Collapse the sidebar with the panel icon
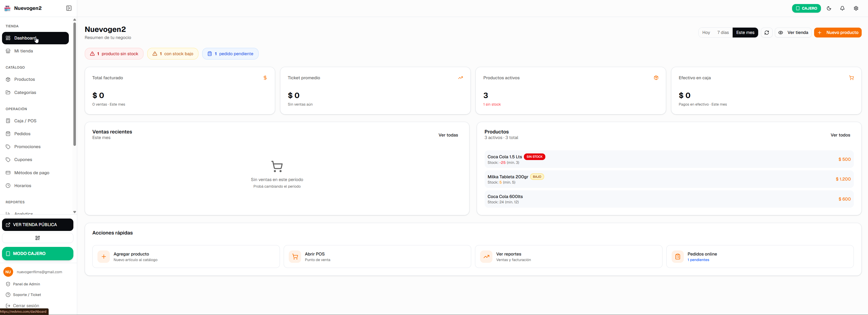868x315 pixels. coord(69,8)
